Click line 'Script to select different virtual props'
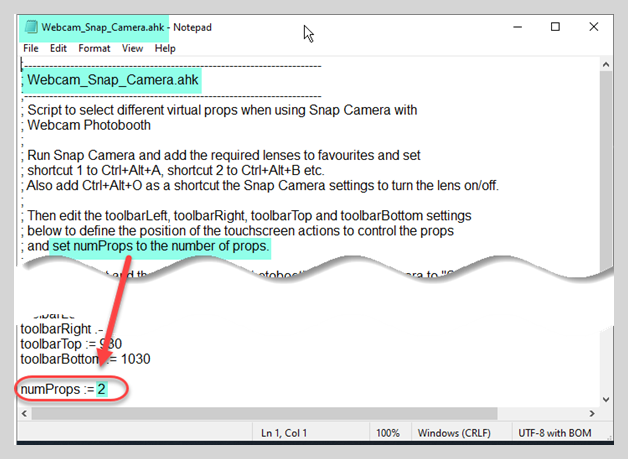Viewport: 628px width, 459px height. tap(219, 110)
